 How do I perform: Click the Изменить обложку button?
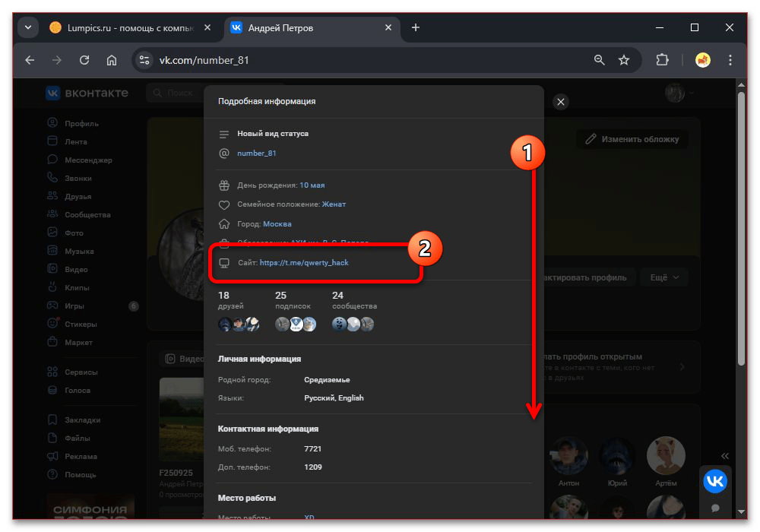click(632, 140)
